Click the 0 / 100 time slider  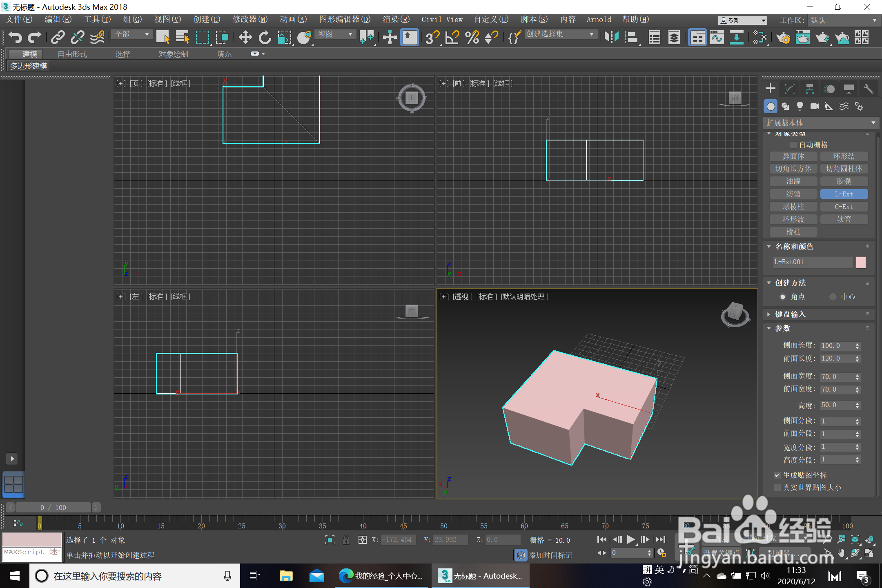(x=53, y=508)
